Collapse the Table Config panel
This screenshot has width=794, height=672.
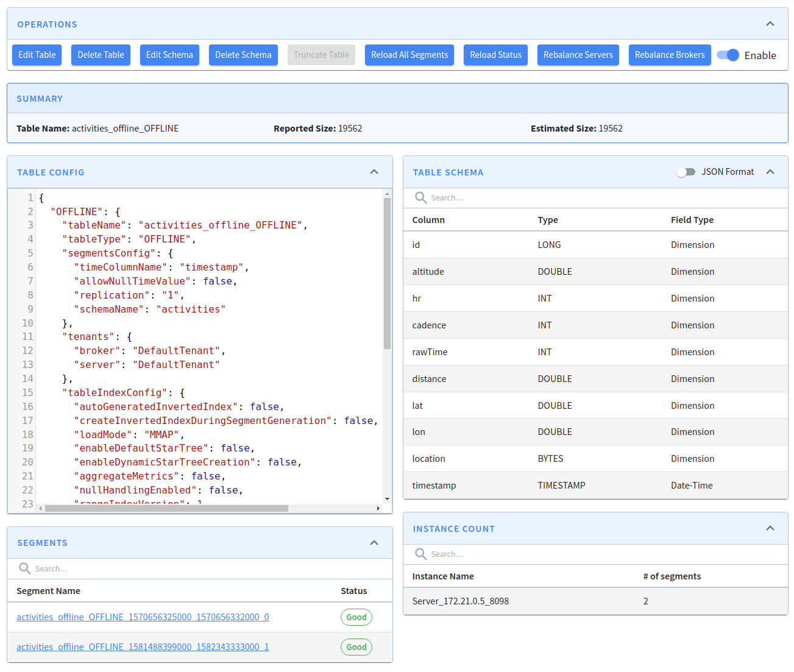(x=374, y=172)
